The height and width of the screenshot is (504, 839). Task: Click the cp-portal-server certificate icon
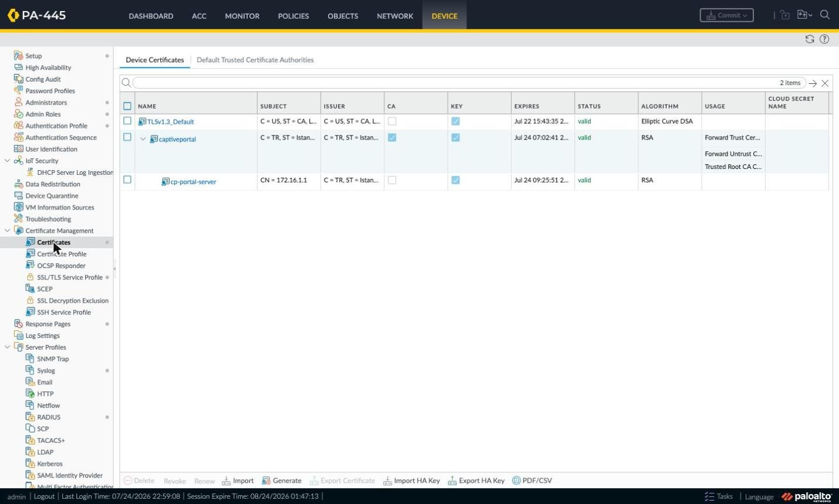(165, 182)
